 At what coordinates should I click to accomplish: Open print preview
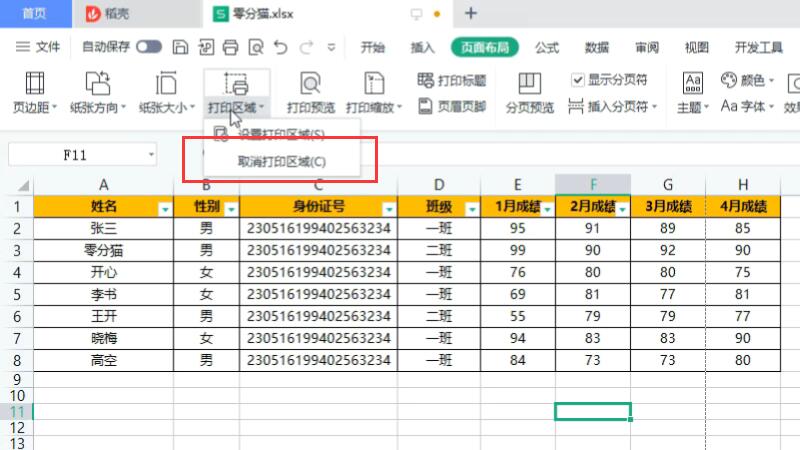click(310, 84)
